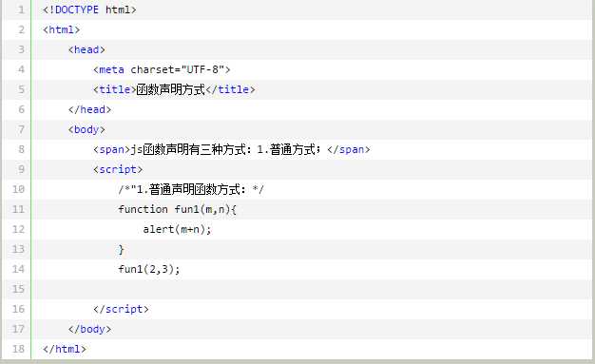Click line number 18 in the gutter
Image resolution: width=595 pixels, height=364 pixels.
pyautogui.click(x=18, y=349)
